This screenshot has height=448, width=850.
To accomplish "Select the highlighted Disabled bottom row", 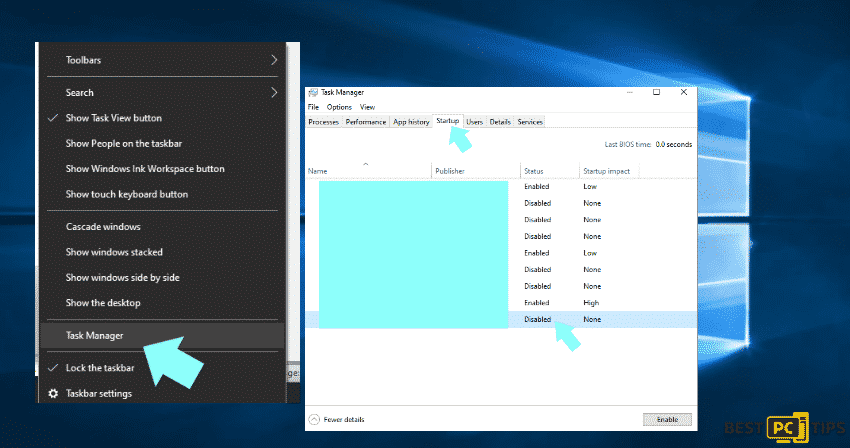I will coord(501,319).
